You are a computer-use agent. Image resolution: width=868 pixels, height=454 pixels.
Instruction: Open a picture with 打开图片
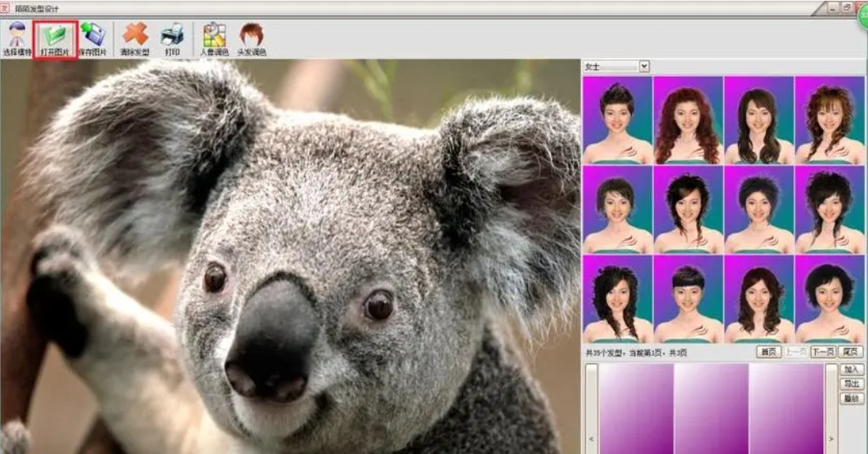coord(55,39)
